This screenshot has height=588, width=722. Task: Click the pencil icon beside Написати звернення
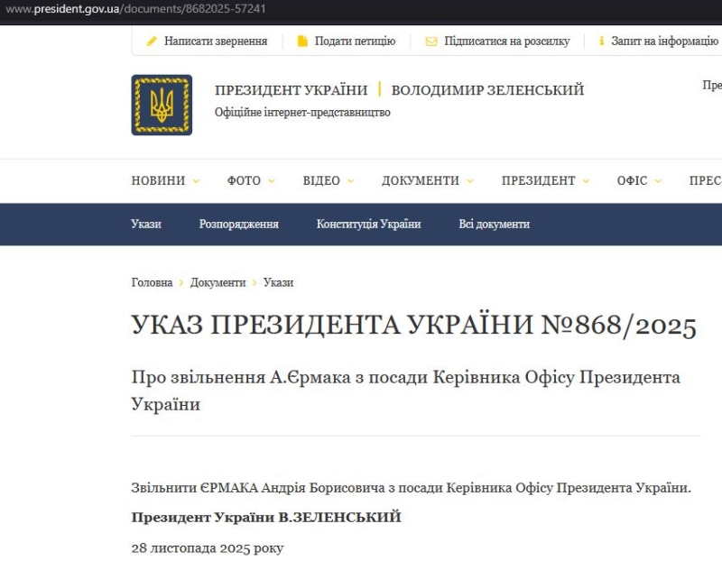point(152,41)
